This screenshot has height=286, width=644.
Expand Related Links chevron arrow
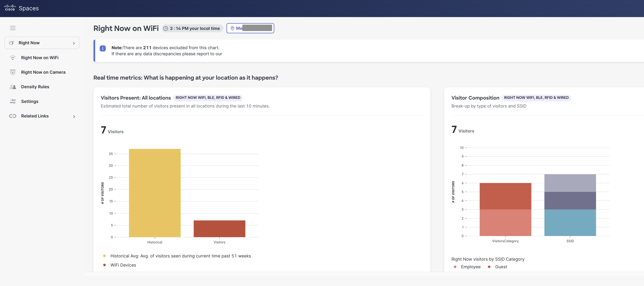[x=74, y=116]
